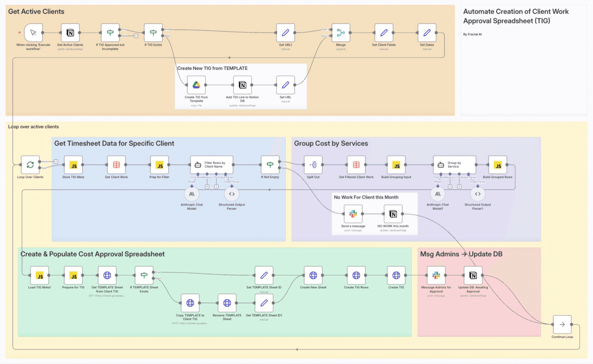Click the Loop Over Clients node
Screen dimensions: 593x364
(x=30, y=165)
